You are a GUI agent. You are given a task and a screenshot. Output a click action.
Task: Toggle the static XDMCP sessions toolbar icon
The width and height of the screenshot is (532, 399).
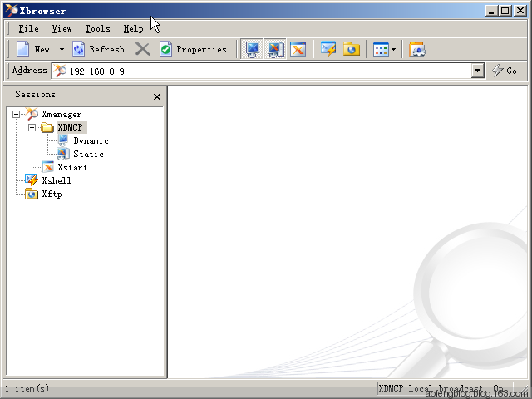point(275,49)
